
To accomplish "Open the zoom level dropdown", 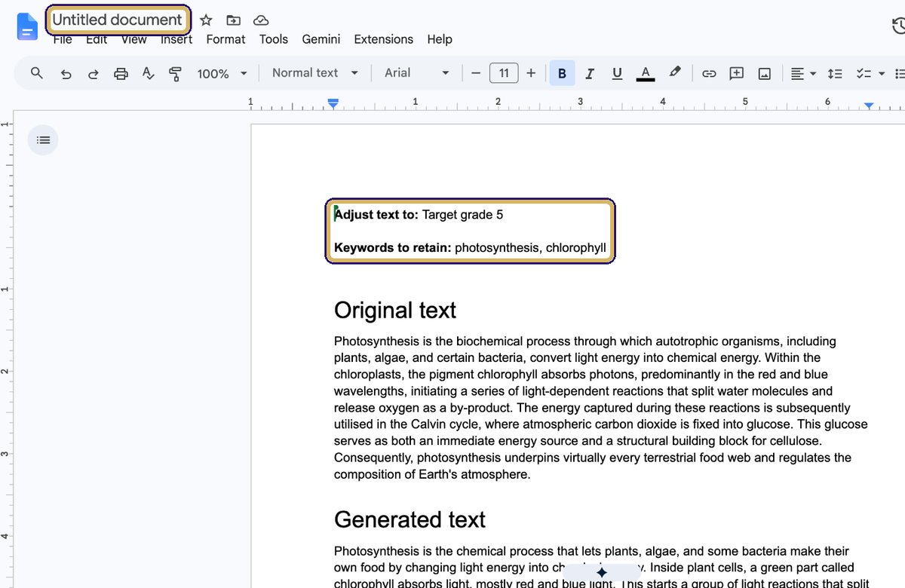I will click(x=222, y=73).
